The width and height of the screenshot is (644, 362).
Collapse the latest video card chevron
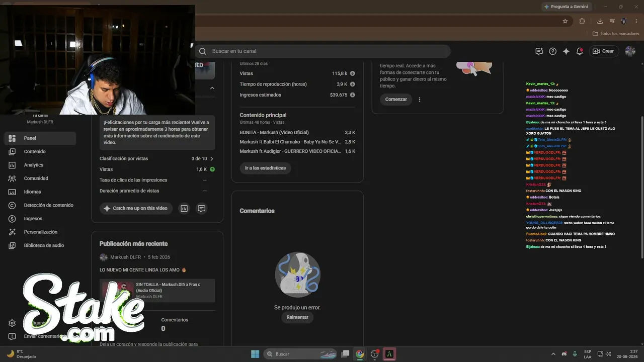(212, 88)
